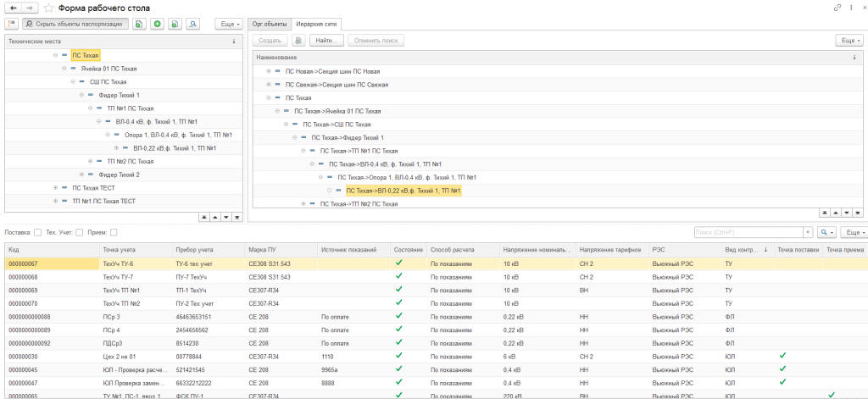The image size is (868, 399).
Task: Click the back navigation arrow
Action: [12, 8]
